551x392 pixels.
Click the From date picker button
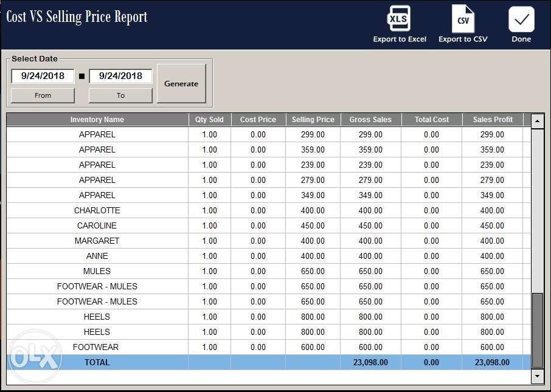[x=42, y=95]
